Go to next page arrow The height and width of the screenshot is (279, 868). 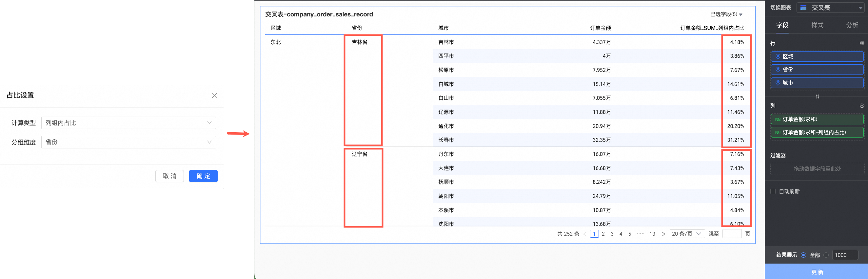point(663,234)
